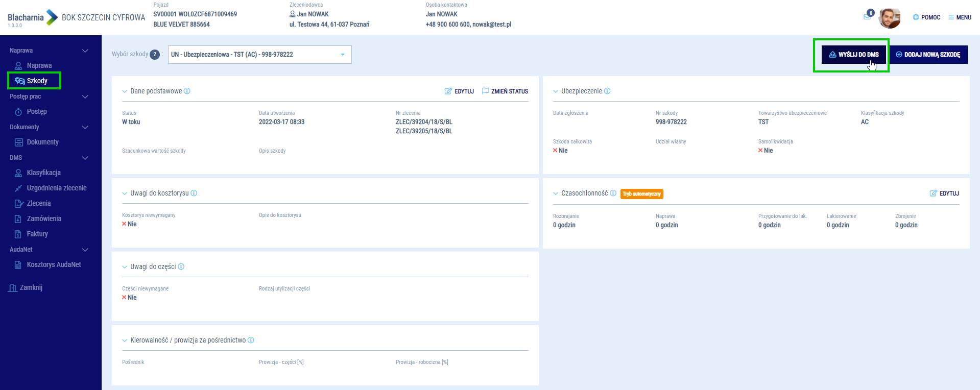Click the info icon beside Uwagi do części
This screenshot has height=390, width=980.
tap(181, 267)
